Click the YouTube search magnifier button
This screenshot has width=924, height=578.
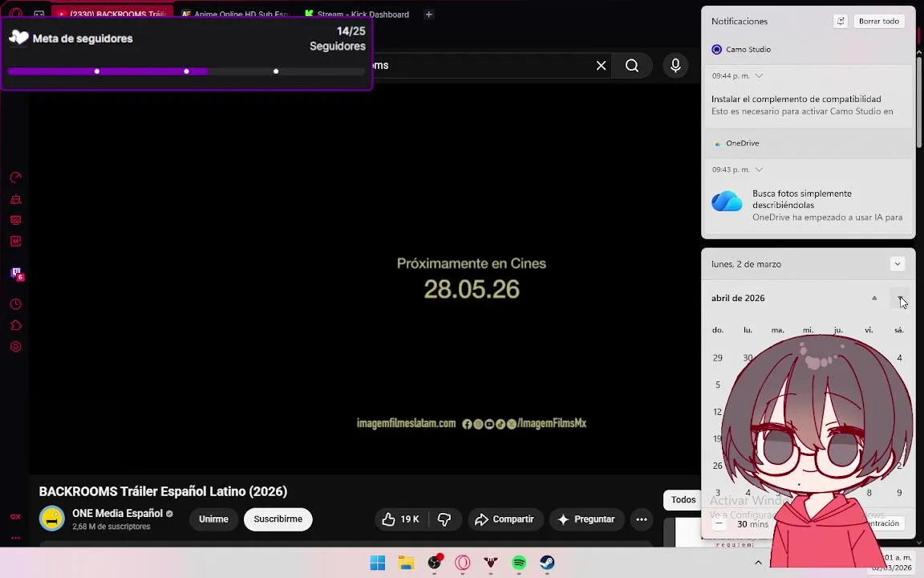tap(632, 66)
